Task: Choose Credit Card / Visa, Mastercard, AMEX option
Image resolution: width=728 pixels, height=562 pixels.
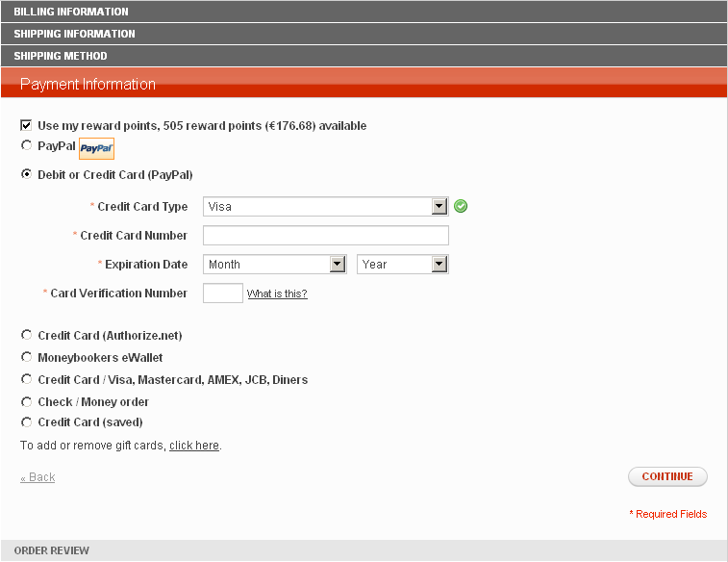Action: click(x=26, y=379)
